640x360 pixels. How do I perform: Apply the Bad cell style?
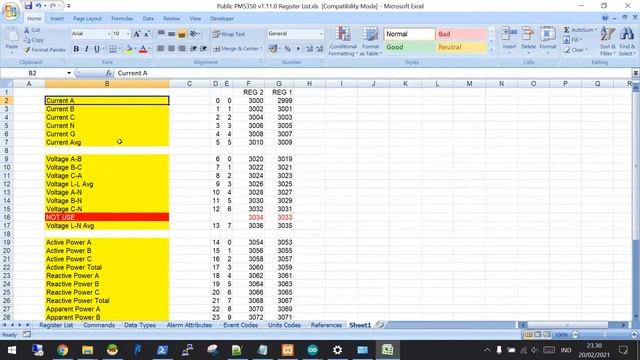click(x=462, y=34)
